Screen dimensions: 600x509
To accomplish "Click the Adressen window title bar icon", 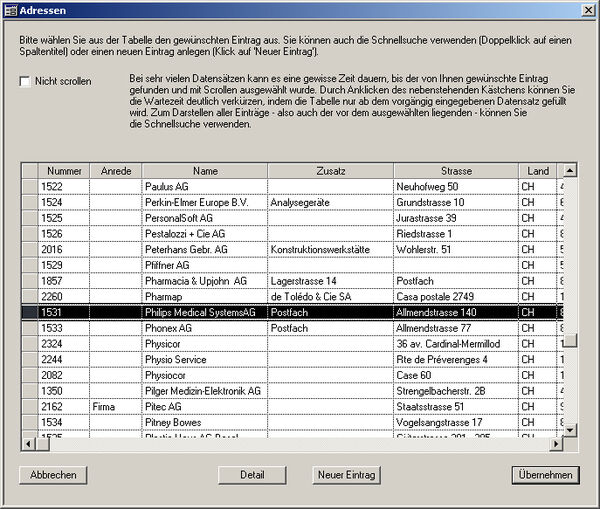I will point(10,9).
